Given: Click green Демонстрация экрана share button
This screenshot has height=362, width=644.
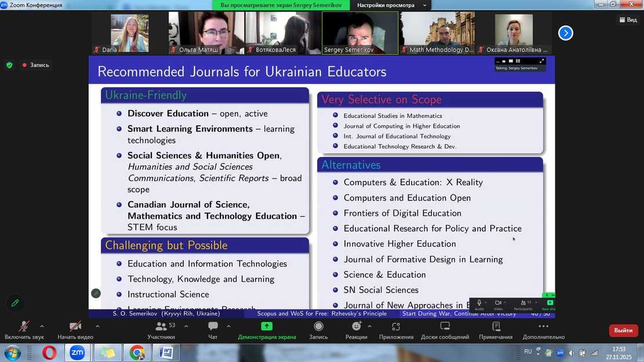Looking at the screenshot, I should [267, 327].
